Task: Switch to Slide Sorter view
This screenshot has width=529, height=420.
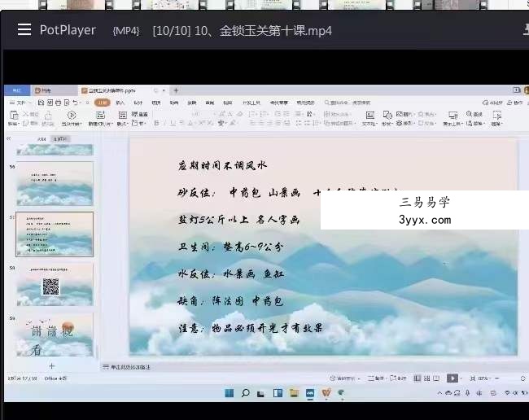Action: 426,378
